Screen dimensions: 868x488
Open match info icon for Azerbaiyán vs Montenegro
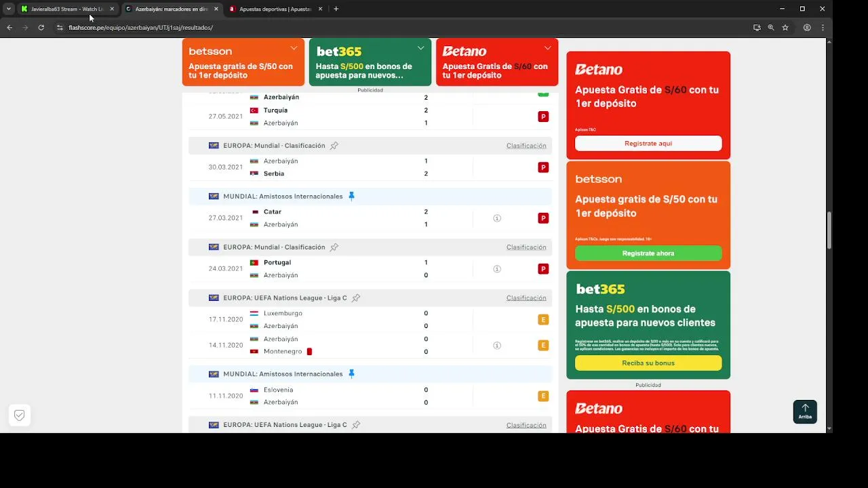[497, 346]
